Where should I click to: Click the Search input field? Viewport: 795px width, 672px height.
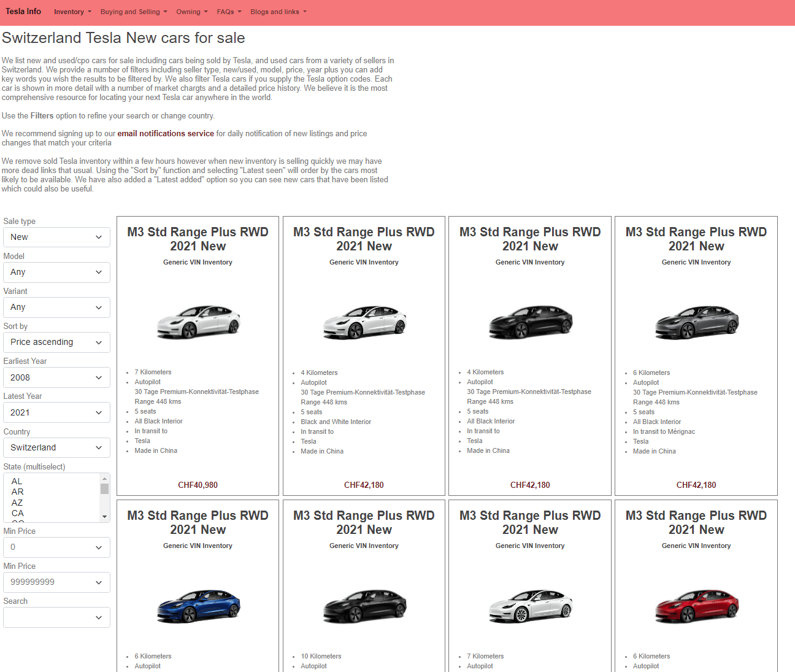coord(56,617)
